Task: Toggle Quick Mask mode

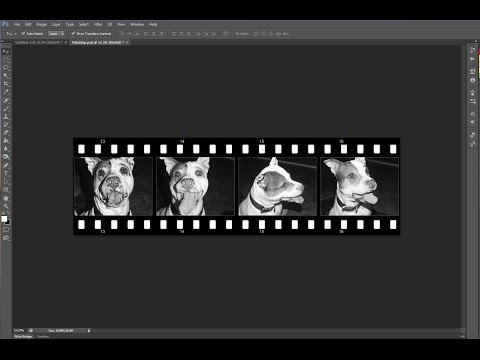Action: 6,230
